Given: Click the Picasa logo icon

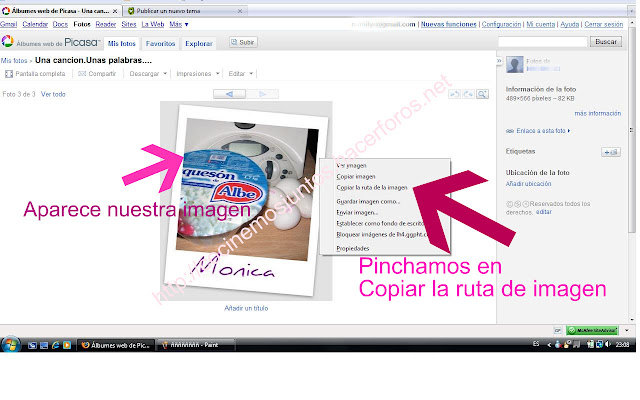Looking at the screenshot, I should click(7, 41).
